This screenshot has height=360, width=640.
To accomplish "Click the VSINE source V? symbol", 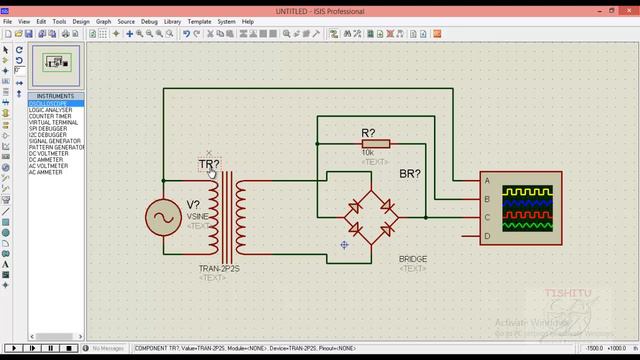I will tap(163, 218).
